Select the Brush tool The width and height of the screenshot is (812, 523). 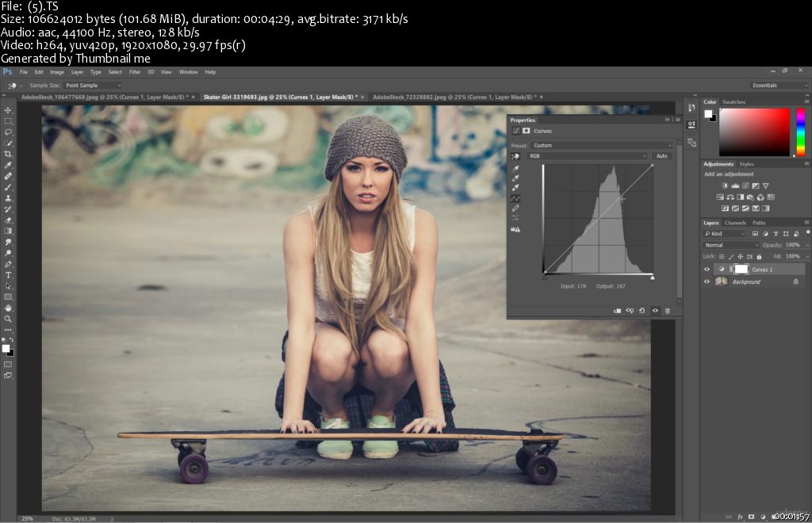click(8, 187)
